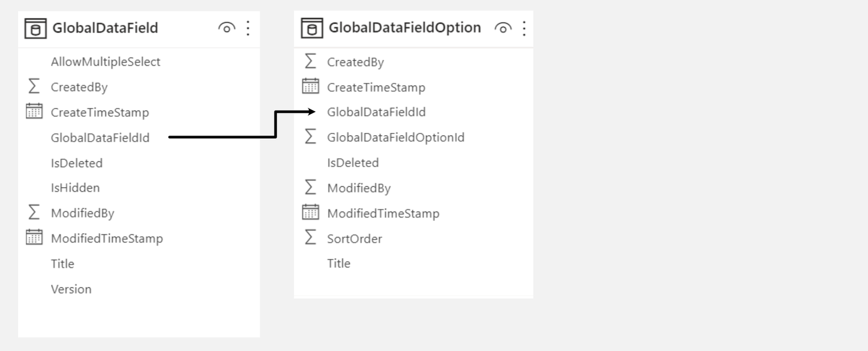Toggle visibility eye of GlobalDataField table

coord(226,28)
